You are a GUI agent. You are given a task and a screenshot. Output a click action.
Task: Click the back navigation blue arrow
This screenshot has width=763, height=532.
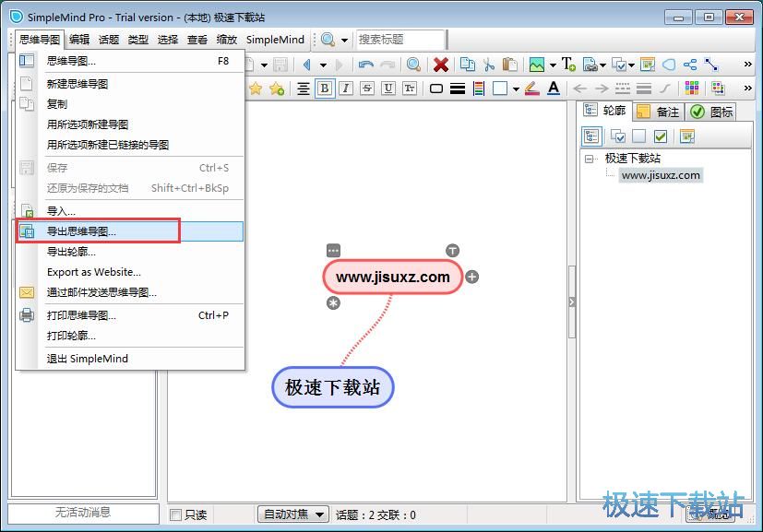[306, 65]
